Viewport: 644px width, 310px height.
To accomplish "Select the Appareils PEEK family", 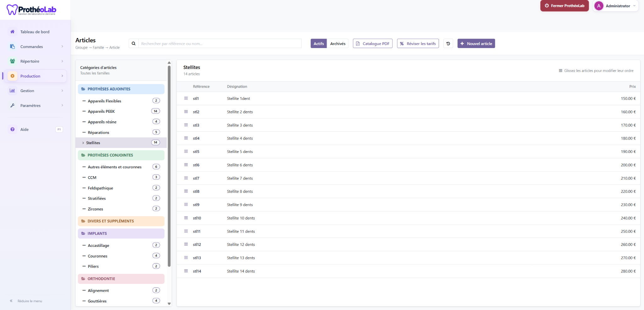I will 121,111.
